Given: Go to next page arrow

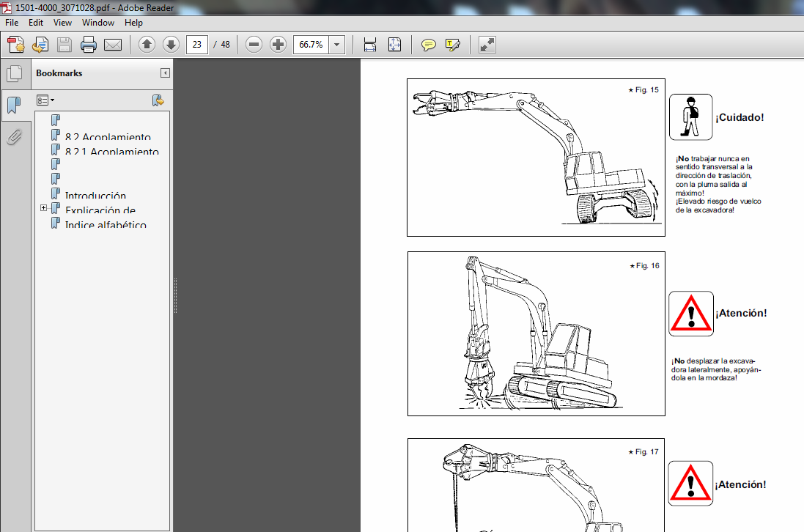Looking at the screenshot, I should (x=171, y=45).
